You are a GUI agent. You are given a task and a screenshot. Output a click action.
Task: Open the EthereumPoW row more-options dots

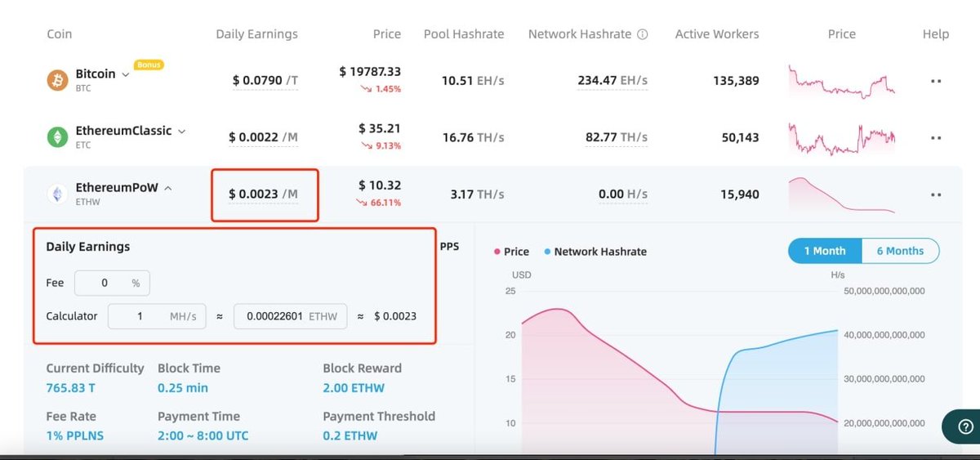(936, 194)
